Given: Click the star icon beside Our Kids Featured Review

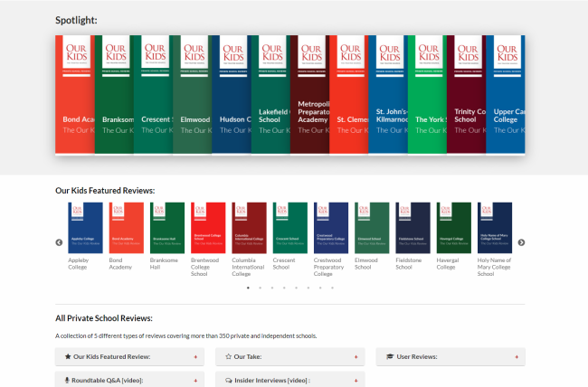Looking at the screenshot, I should (x=68, y=356).
